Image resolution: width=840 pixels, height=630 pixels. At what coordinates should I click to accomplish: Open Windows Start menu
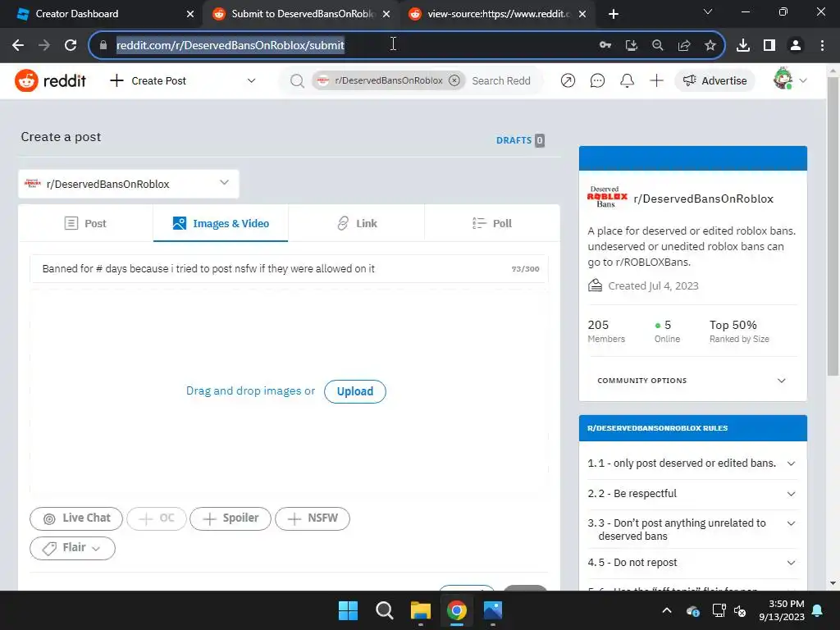click(348, 610)
